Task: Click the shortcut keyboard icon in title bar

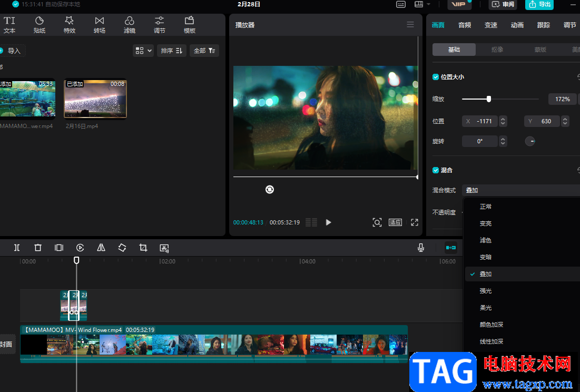Action: [x=400, y=4]
